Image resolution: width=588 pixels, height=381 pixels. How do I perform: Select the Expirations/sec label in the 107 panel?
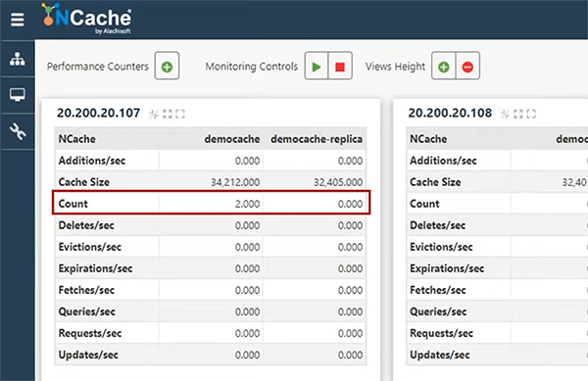[96, 268]
